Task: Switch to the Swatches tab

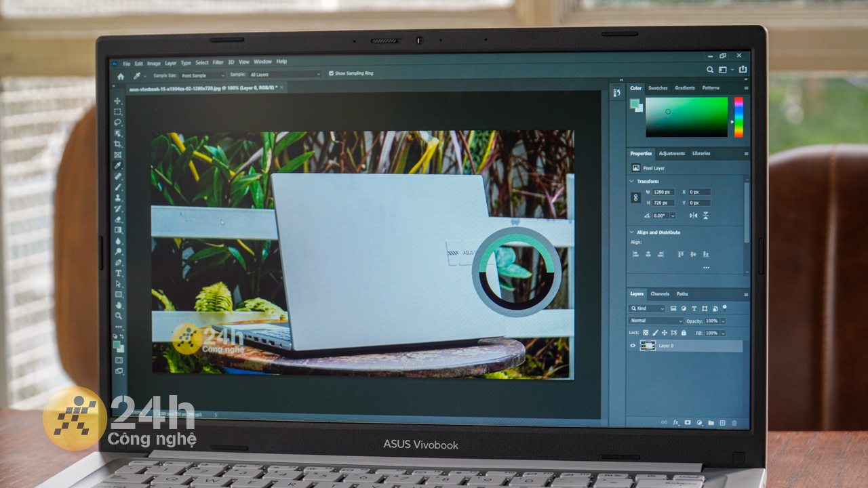Action: click(x=658, y=88)
